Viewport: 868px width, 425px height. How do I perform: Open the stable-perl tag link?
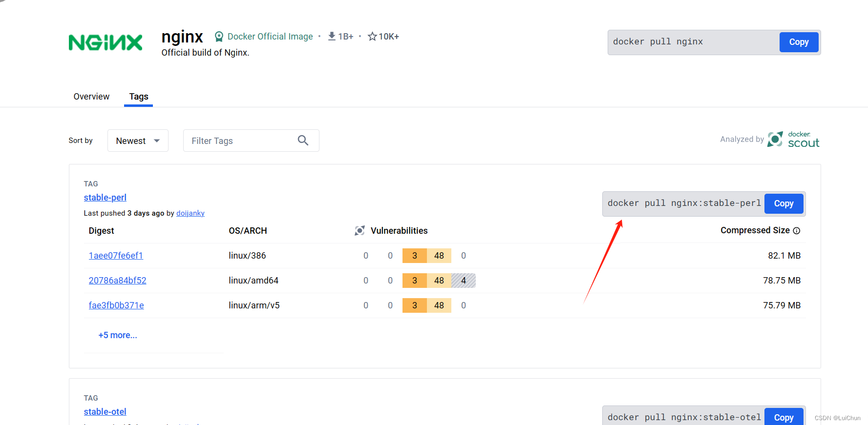pos(105,198)
